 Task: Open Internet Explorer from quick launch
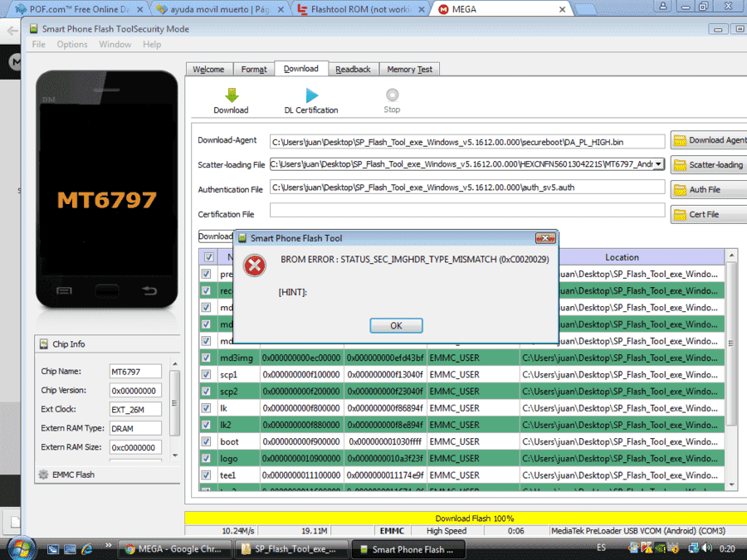click(86, 549)
